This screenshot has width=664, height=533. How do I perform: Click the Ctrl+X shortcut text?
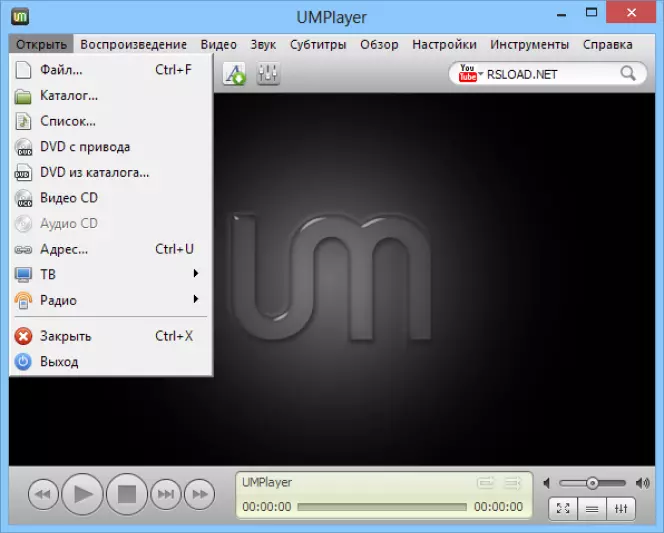(174, 336)
